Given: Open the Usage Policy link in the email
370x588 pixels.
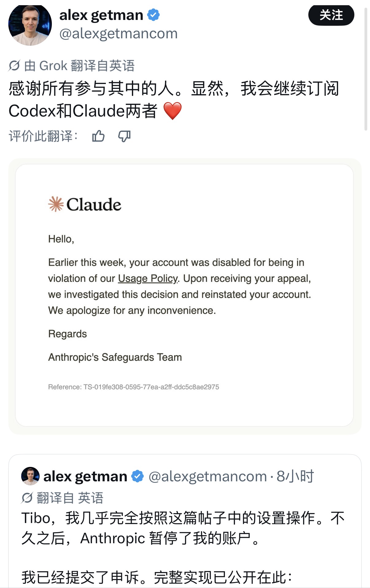Looking at the screenshot, I should [x=148, y=278].
